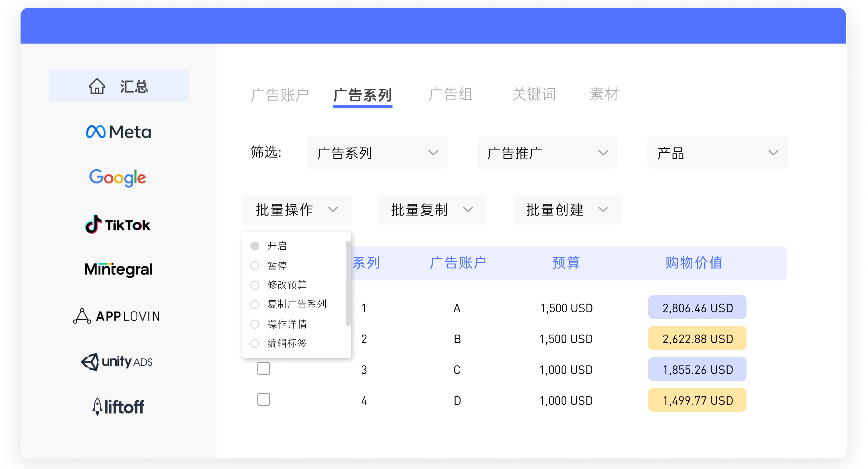Switch to the Mintegral platform
This screenshot has height=469, width=868.
point(118,269)
